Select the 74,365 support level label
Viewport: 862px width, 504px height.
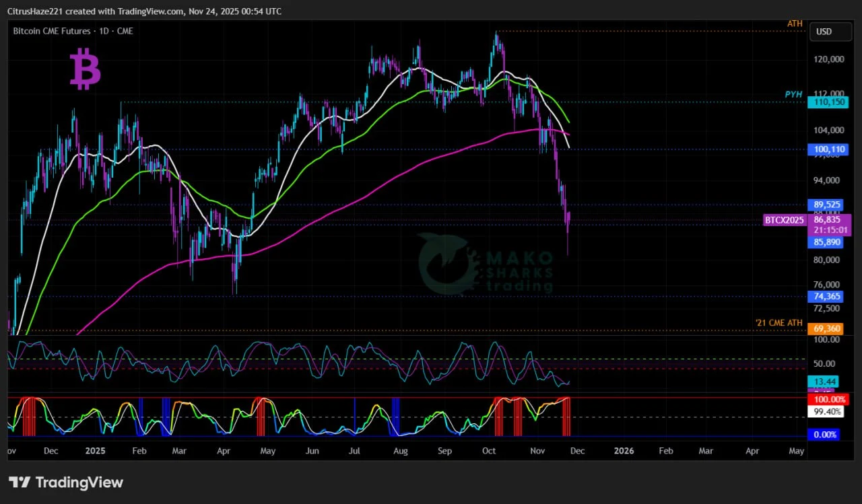pos(828,296)
